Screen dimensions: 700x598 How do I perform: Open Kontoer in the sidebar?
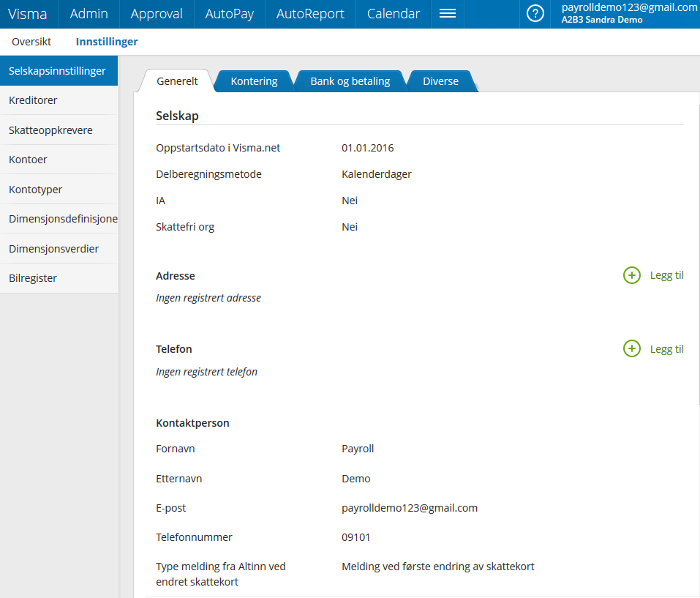[x=59, y=160]
